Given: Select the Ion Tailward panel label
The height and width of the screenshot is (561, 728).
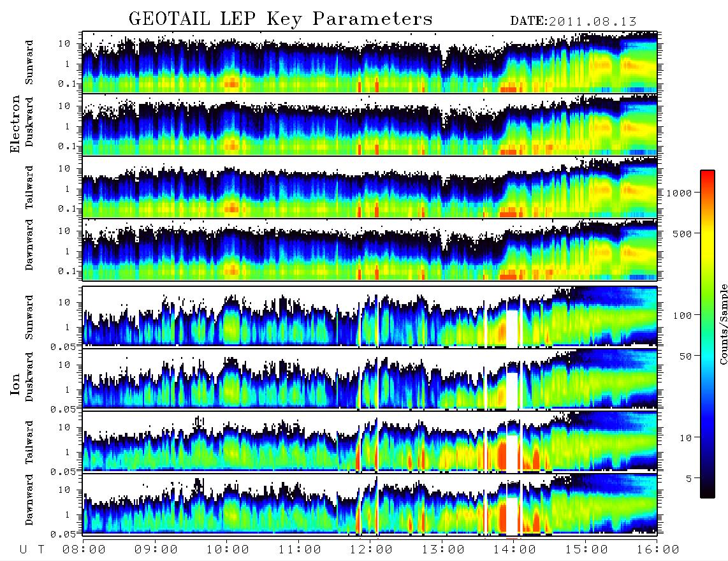Looking at the screenshot, I should click(29, 442).
